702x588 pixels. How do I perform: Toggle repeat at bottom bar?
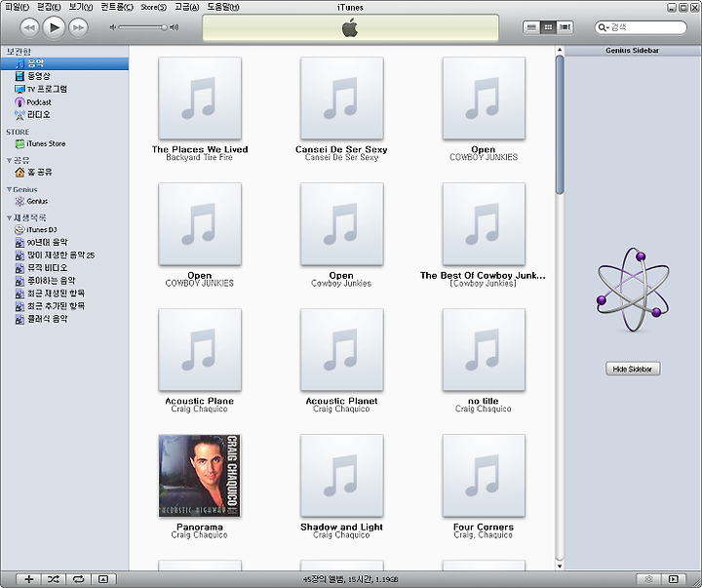(x=78, y=579)
